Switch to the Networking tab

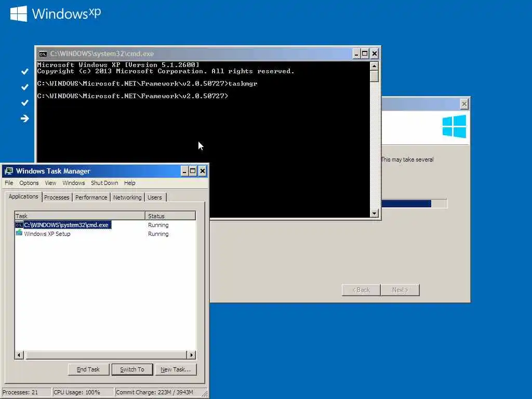(127, 197)
